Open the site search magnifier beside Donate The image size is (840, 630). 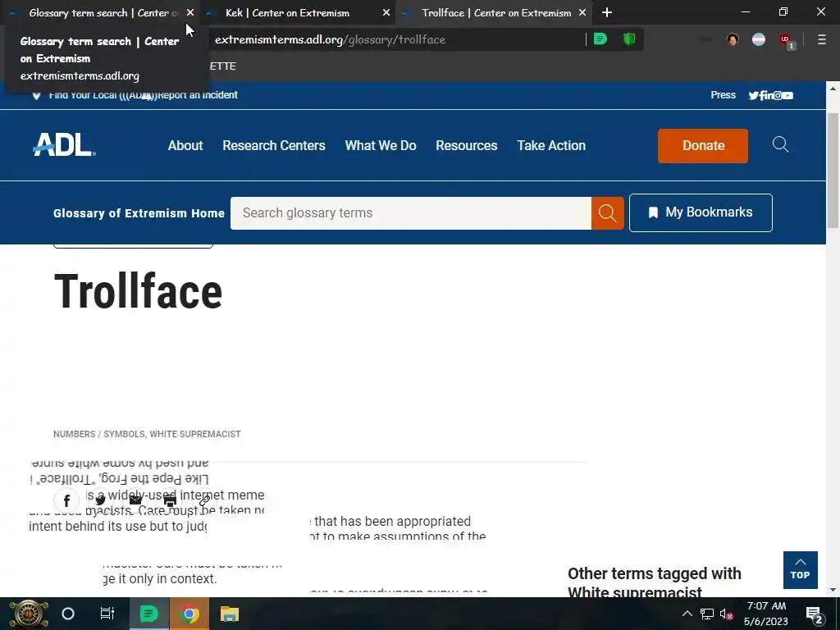click(780, 144)
